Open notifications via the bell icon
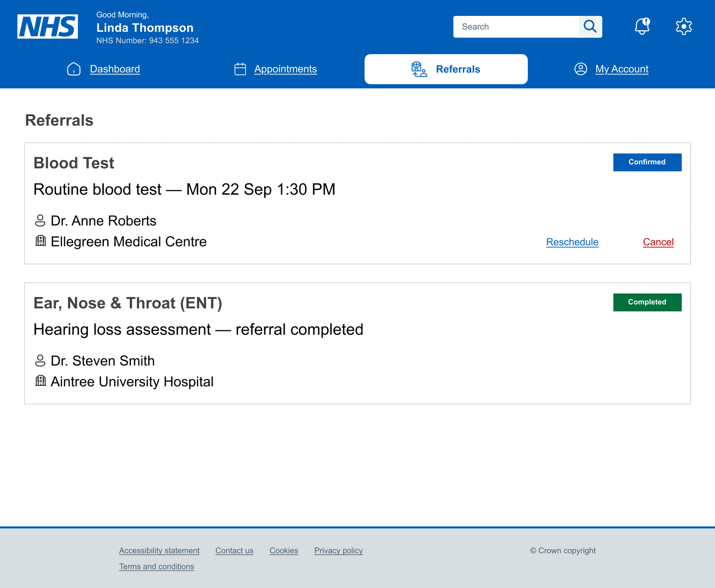Image resolution: width=715 pixels, height=588 pixels. click(642, 26)
